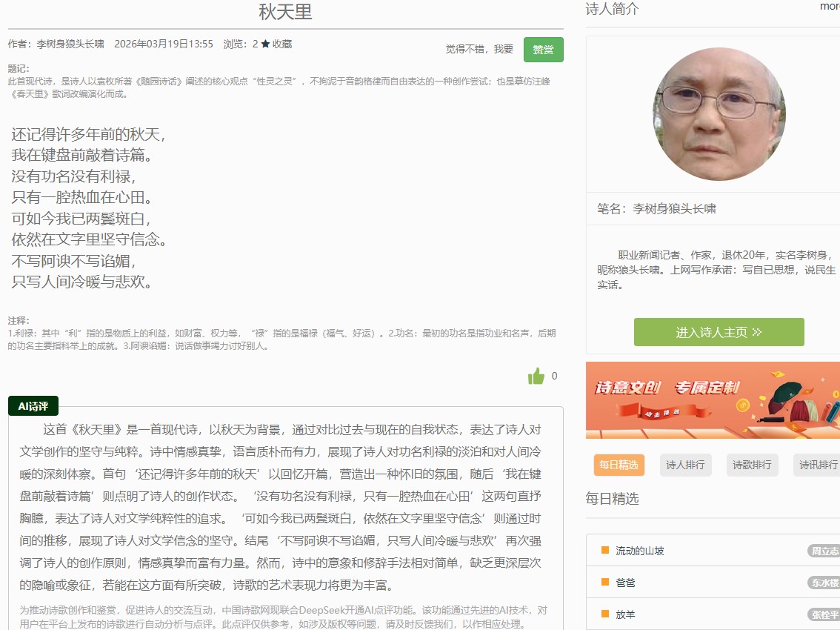
Task: Click author name 李树身狼头长啸 in byline
Action: [x=70, y=44]
